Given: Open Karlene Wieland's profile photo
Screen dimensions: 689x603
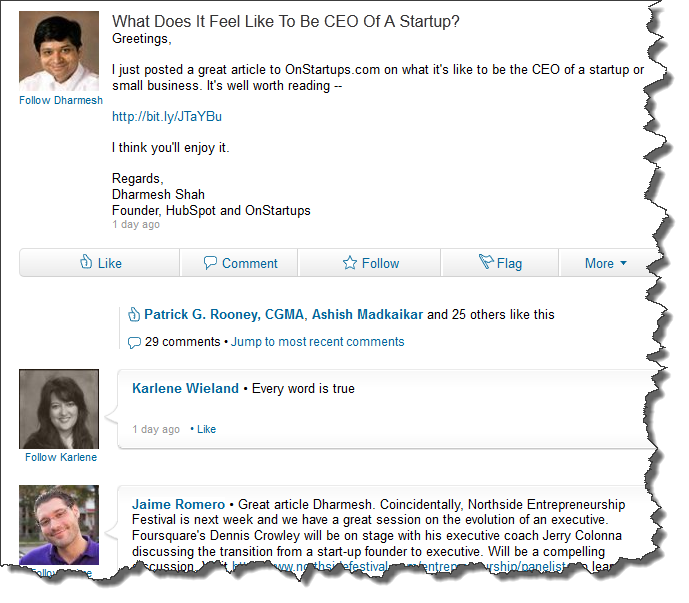Looking at the screenshot, I should 59,409.
